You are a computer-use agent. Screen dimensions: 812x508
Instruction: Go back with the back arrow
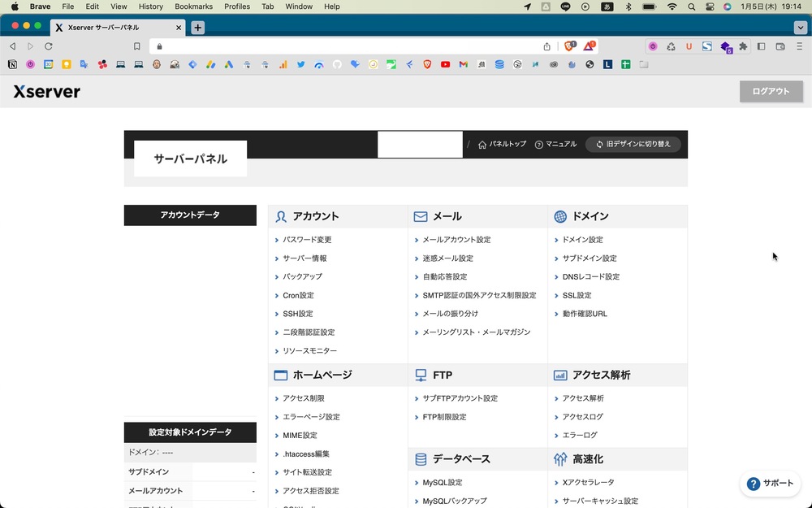pyautogui.click(x=12, y=46)
